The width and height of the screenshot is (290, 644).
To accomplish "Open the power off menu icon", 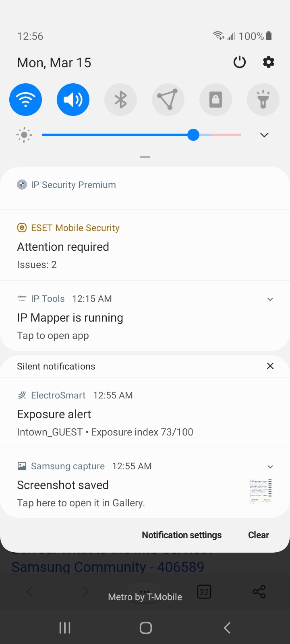I will point(240,62).
